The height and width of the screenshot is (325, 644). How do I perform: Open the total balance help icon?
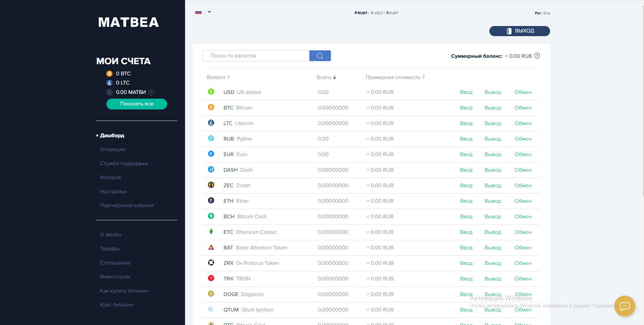[537, 56]
